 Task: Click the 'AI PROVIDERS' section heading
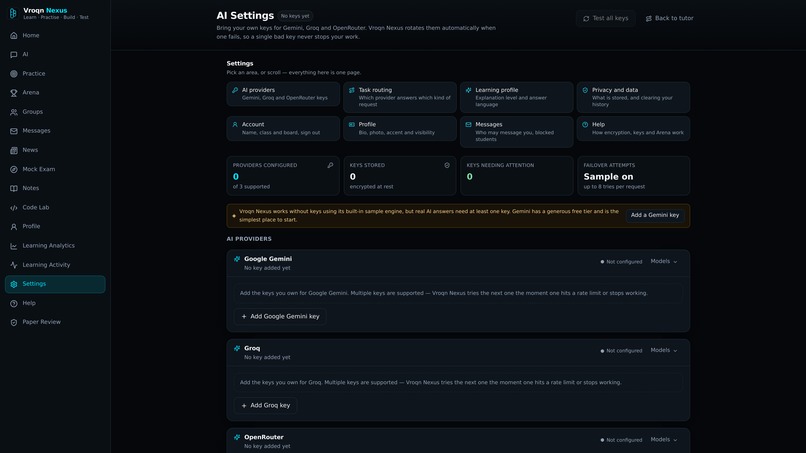(249, 239)
